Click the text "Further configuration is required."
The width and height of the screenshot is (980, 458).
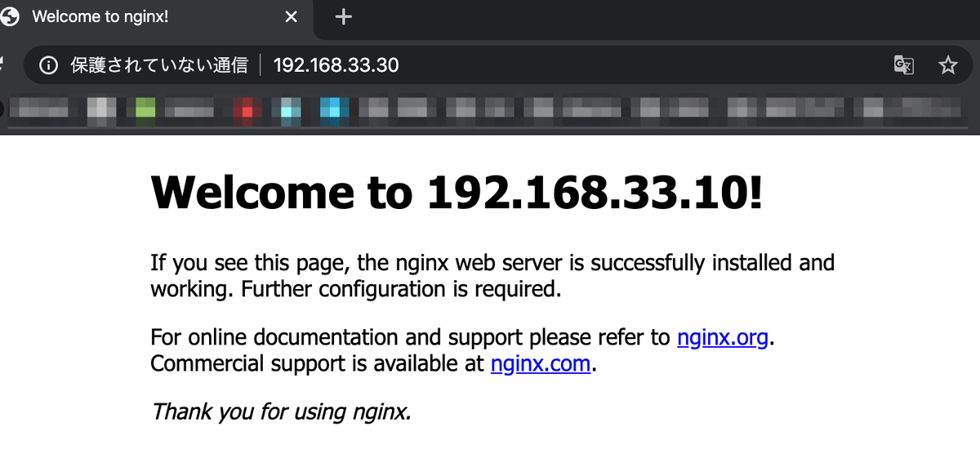(x=402, y=289)
